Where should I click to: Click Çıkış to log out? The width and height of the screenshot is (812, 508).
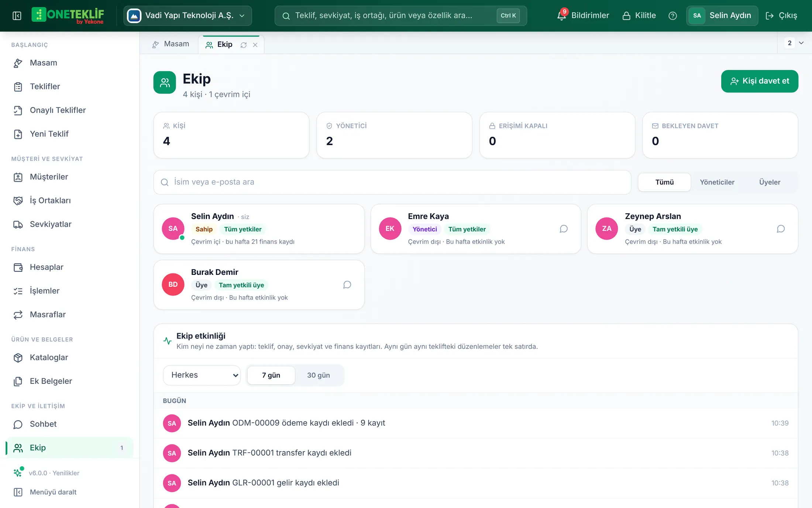pos(781,16)
